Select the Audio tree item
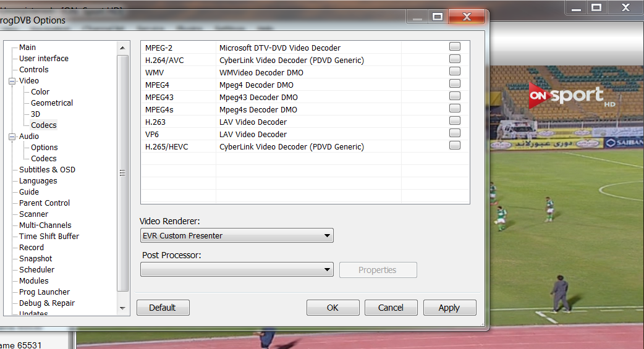This screenshot has height=349, width=644. [29, 136]
